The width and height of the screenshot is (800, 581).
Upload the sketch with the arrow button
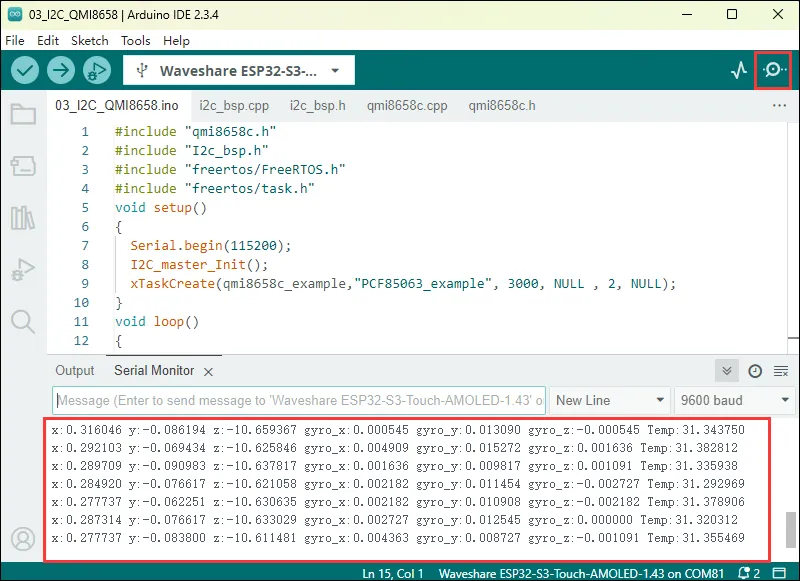[x=61, y=70]
